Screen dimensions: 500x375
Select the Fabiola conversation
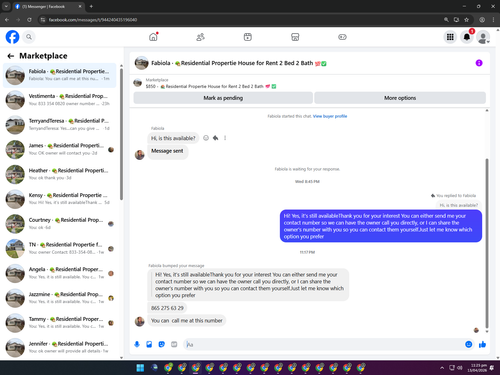pyautogui.click(x=59, y=75)
